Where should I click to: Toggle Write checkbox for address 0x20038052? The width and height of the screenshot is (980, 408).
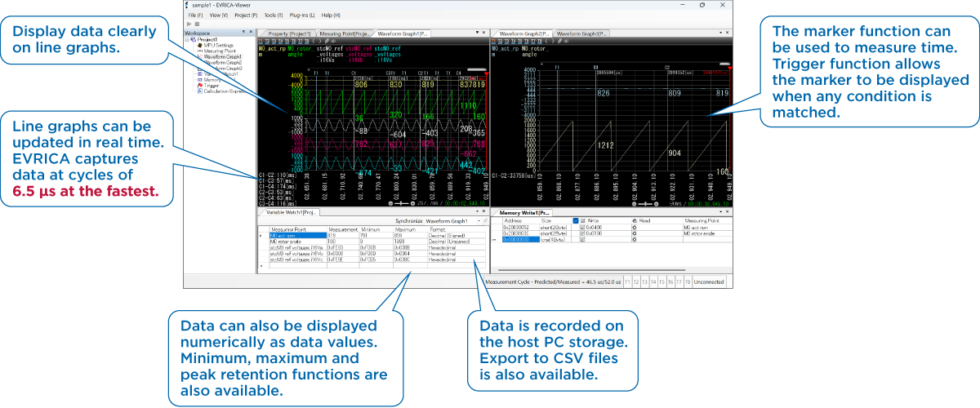pos(582,228)
